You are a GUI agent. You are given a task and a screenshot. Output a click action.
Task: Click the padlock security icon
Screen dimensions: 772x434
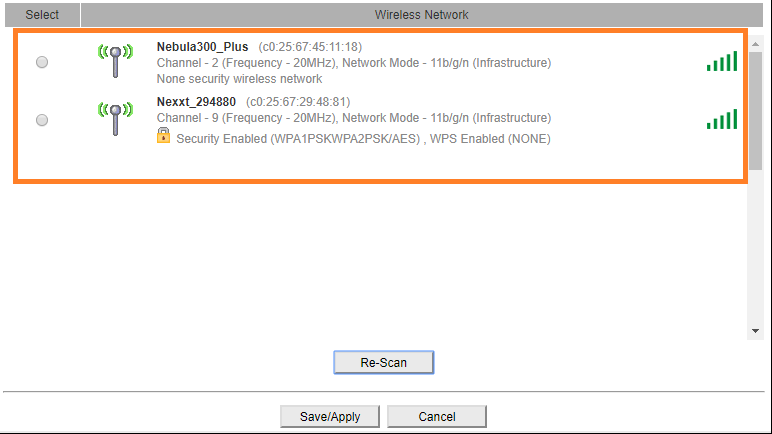(164, 136)
